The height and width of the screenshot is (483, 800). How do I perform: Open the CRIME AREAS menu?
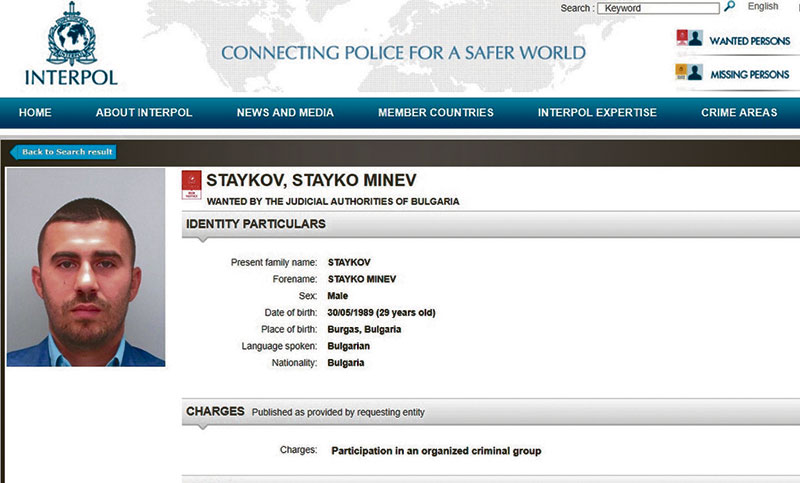(x=739, y=113)
